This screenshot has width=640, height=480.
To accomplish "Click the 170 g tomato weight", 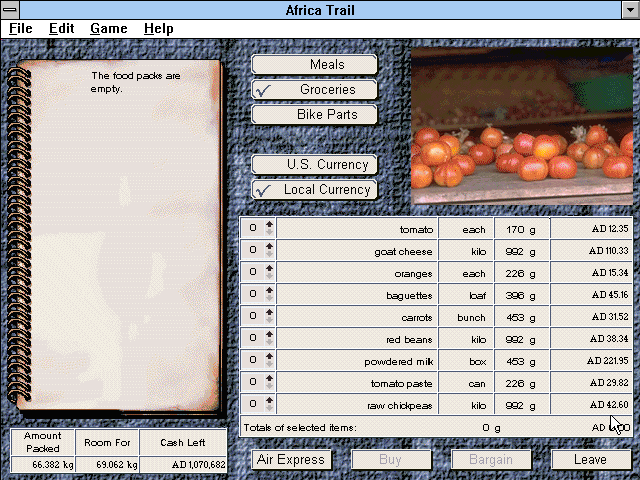I will 521,230.
